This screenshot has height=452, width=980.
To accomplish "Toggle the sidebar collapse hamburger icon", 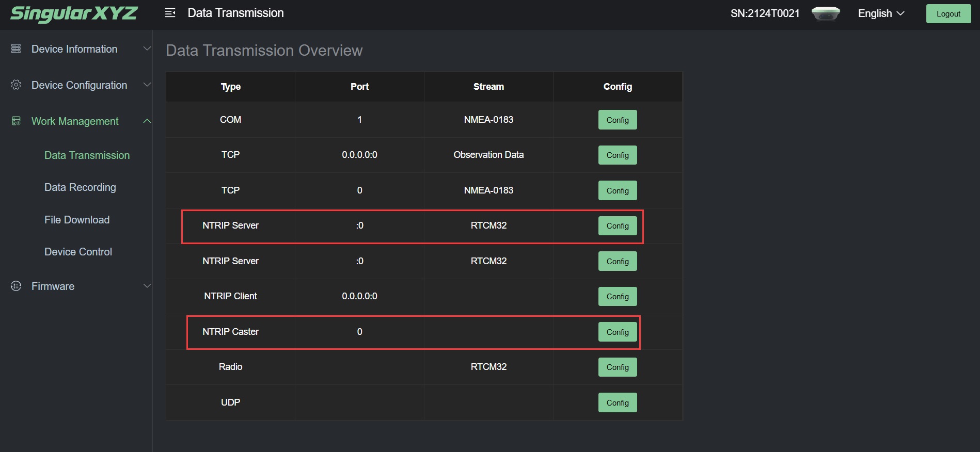I will [170, 13].
